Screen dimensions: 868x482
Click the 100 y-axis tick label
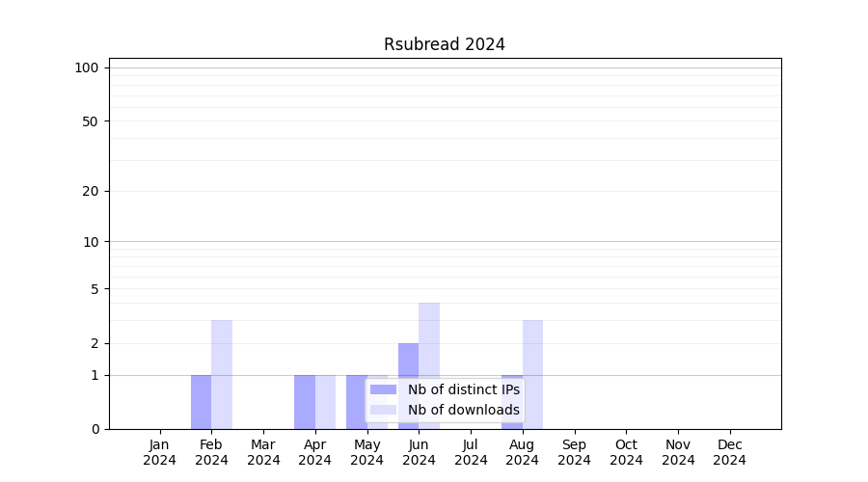click(x=87, y=67)
